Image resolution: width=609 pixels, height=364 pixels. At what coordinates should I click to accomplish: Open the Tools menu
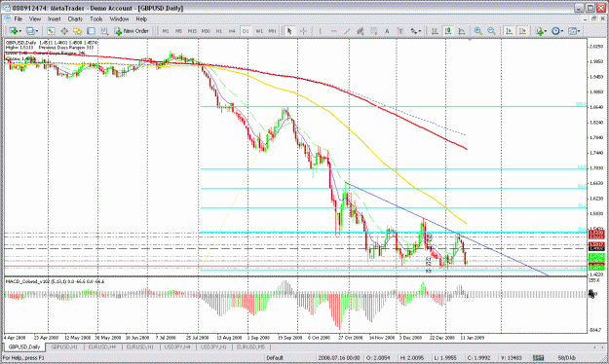click(95, 18)
